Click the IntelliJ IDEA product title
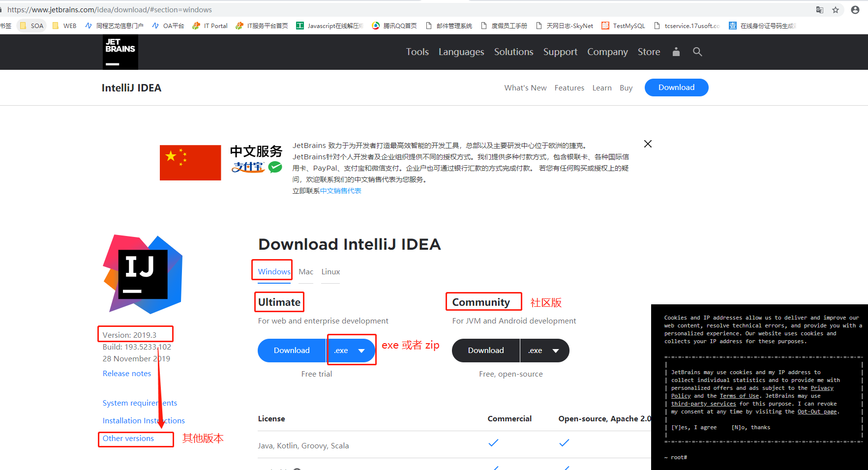Screen dimensions: 868x470 pyautogui.click(x=131, y=88)
